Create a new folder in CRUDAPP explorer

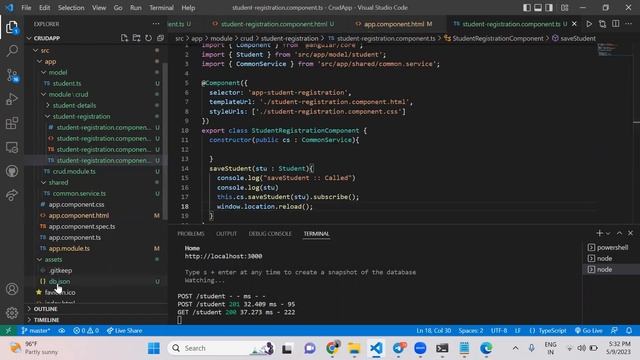coord(136,38)
